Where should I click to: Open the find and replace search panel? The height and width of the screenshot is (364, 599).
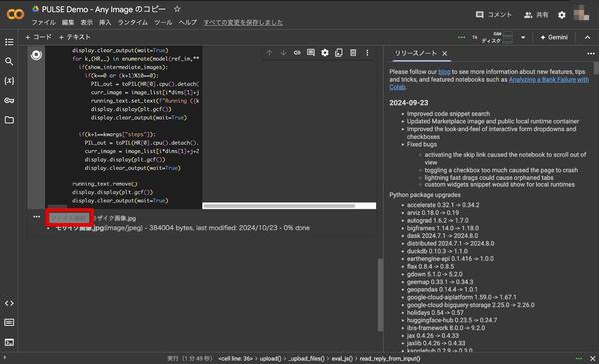pyautogui.click(x=9, y=61)
